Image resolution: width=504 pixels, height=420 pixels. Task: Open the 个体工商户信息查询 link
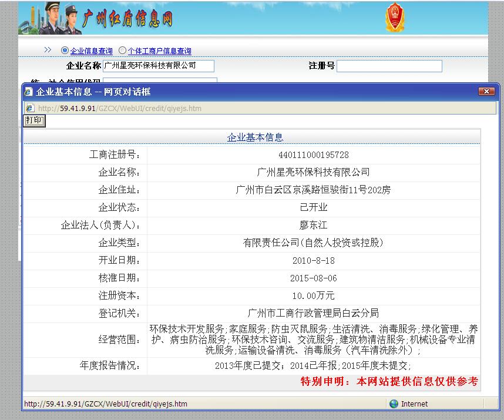(159, 51)
